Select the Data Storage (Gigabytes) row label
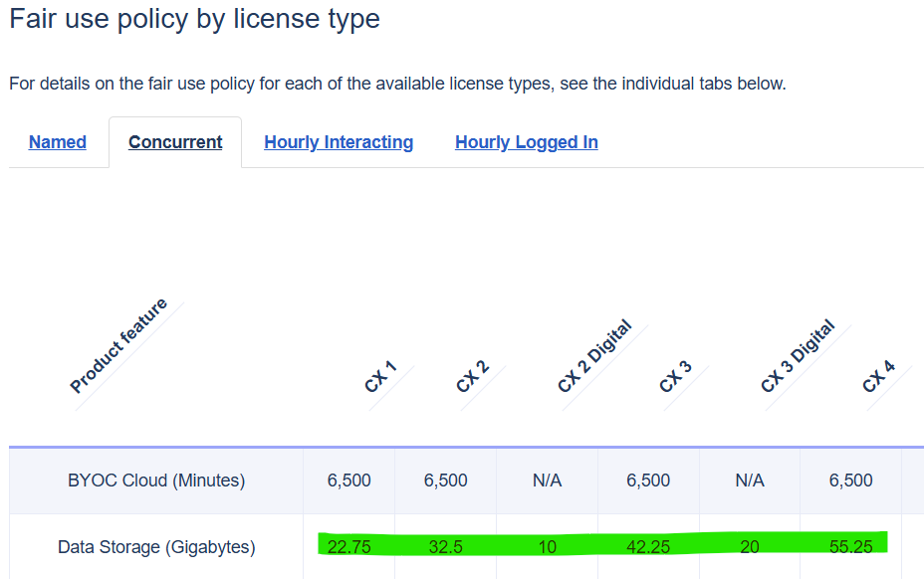This screenshot has width=924, height=579. 156,547
